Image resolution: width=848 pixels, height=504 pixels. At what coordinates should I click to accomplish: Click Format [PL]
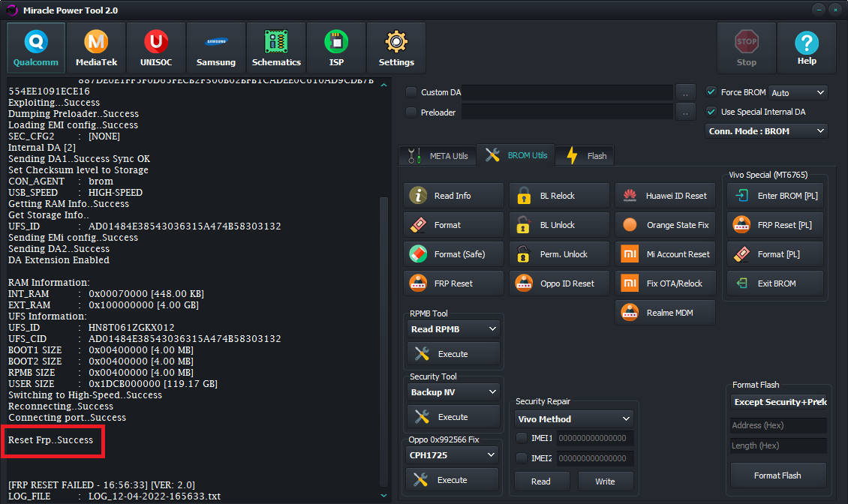click(x=775, y=254)
